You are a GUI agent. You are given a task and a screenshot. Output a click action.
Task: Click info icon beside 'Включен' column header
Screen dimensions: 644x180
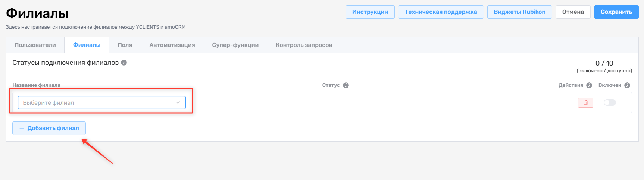[x=627, y=85]
